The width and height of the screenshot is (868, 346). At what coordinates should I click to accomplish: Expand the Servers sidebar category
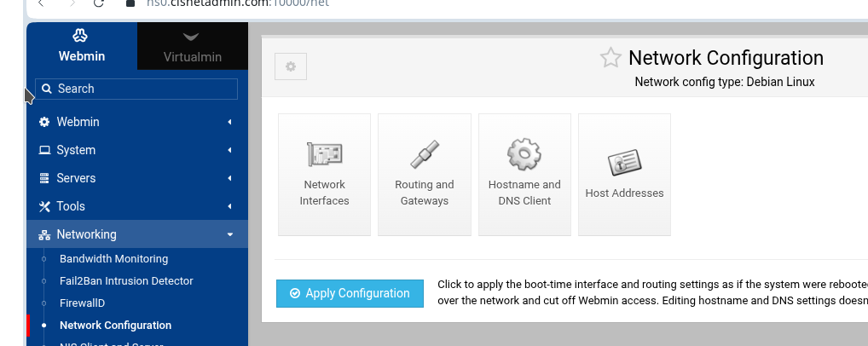click(137, 178)
